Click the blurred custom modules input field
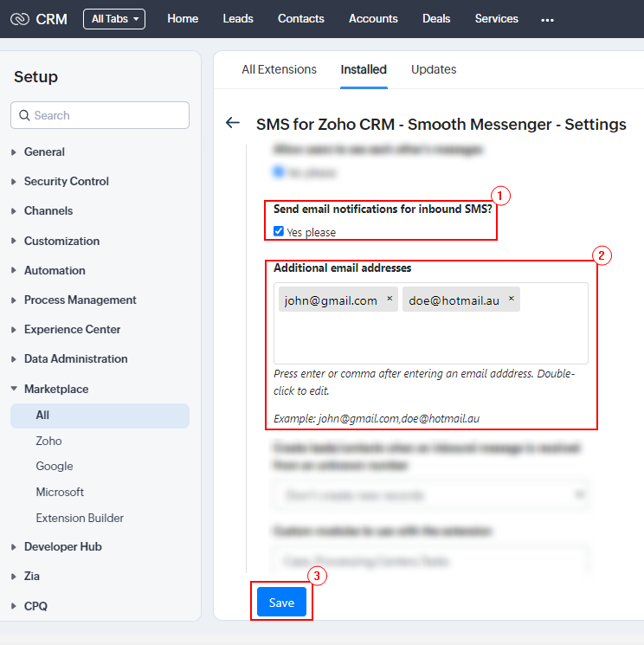Screen dimensions: 644x645 tap(430, 561)
